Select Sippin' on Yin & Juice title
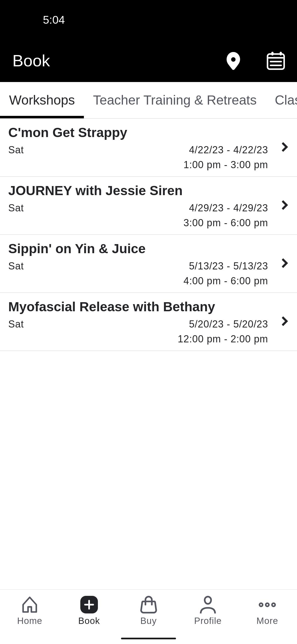This screenshot has width=297, height=644. [x=77, y=249]
